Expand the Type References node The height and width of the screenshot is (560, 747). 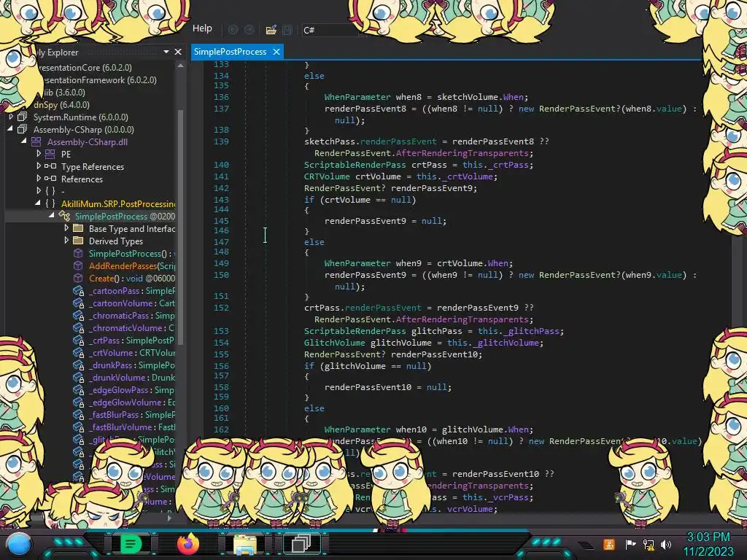tap(39, 166)
